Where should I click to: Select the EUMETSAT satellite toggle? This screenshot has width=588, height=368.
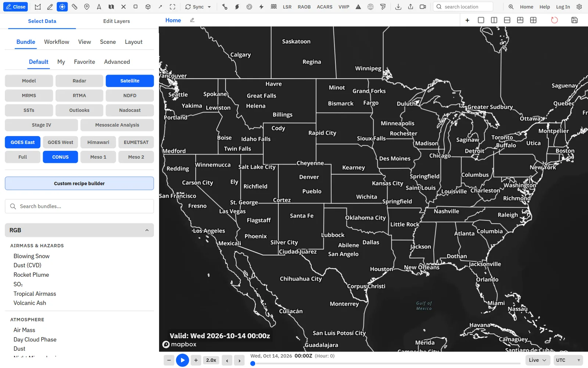[x=136, y=142]
